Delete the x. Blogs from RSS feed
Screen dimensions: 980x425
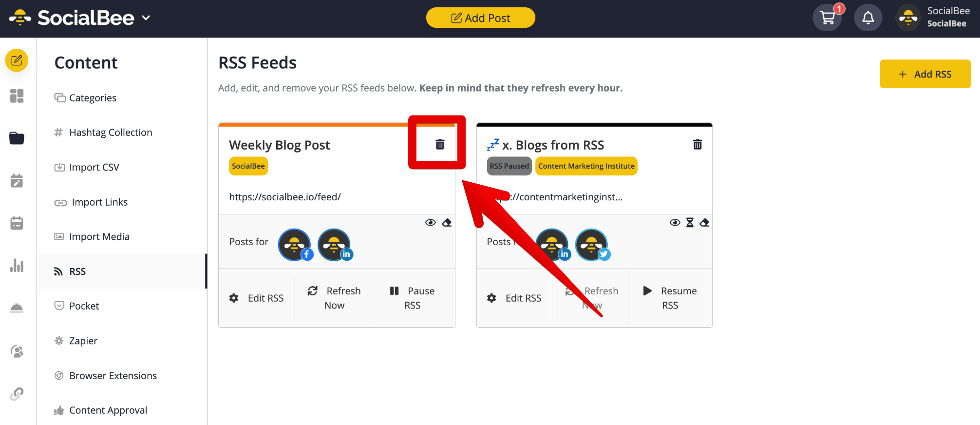click(x=697, y=144)
